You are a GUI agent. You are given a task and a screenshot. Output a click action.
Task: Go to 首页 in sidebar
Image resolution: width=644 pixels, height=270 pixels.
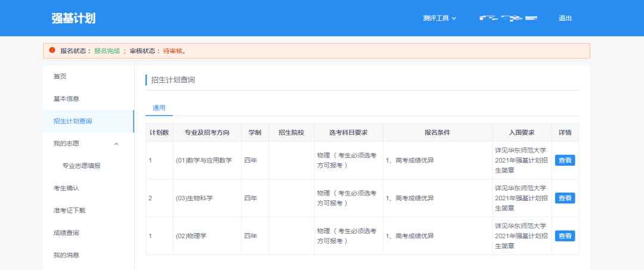[60, 76]
